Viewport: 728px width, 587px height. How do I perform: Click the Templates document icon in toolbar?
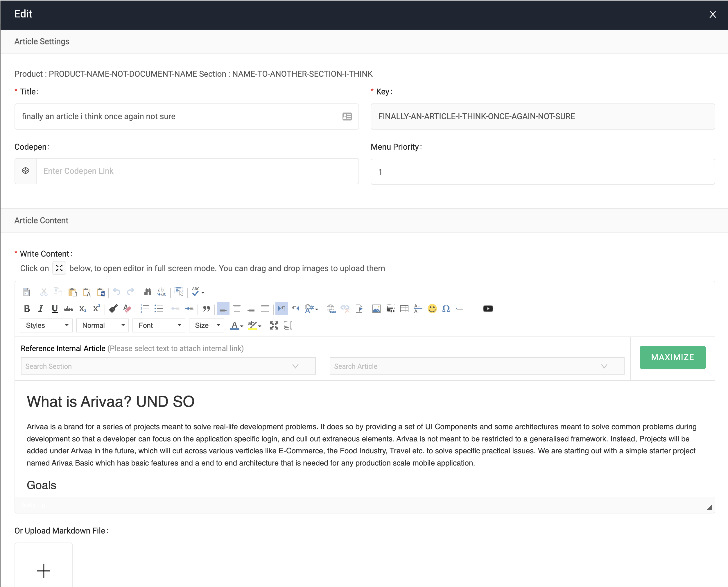26,291
